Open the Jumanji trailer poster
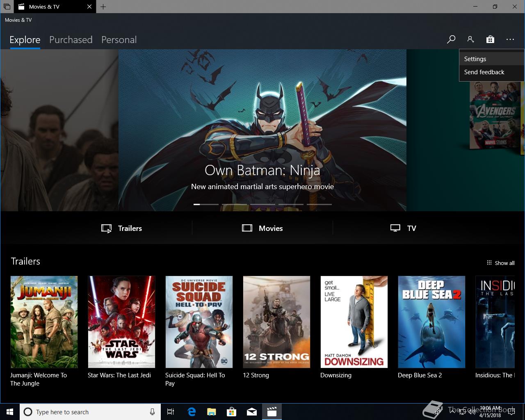 [44, 322]
